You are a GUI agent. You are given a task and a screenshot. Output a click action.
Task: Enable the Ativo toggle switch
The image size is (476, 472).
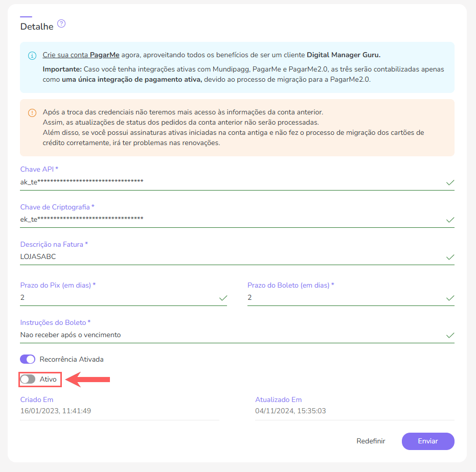point(28,379)
